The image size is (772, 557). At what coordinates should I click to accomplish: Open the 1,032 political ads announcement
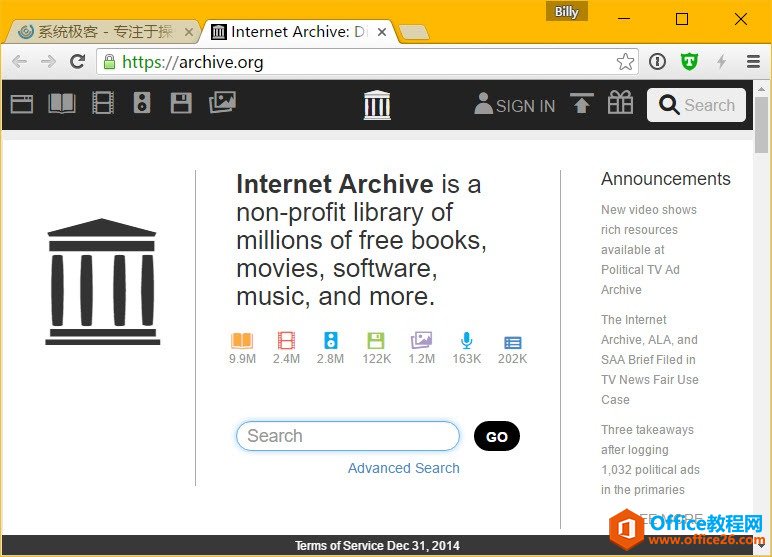tap(650, 459)
